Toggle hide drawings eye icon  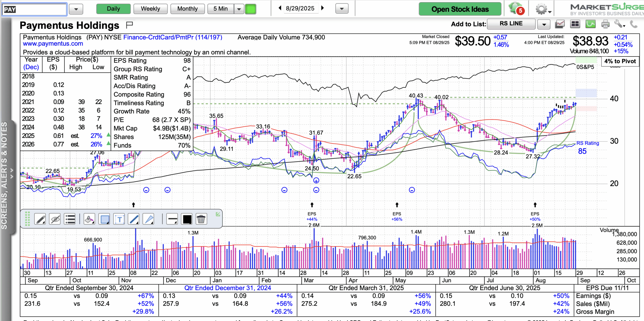[55, 219]
